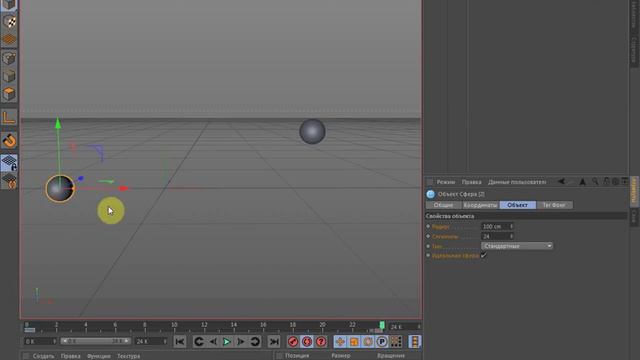Viewport: 640px width, 360px height.
Task: Click the keyframe dot beside the segments parameter
Action: tap(428, 236)
